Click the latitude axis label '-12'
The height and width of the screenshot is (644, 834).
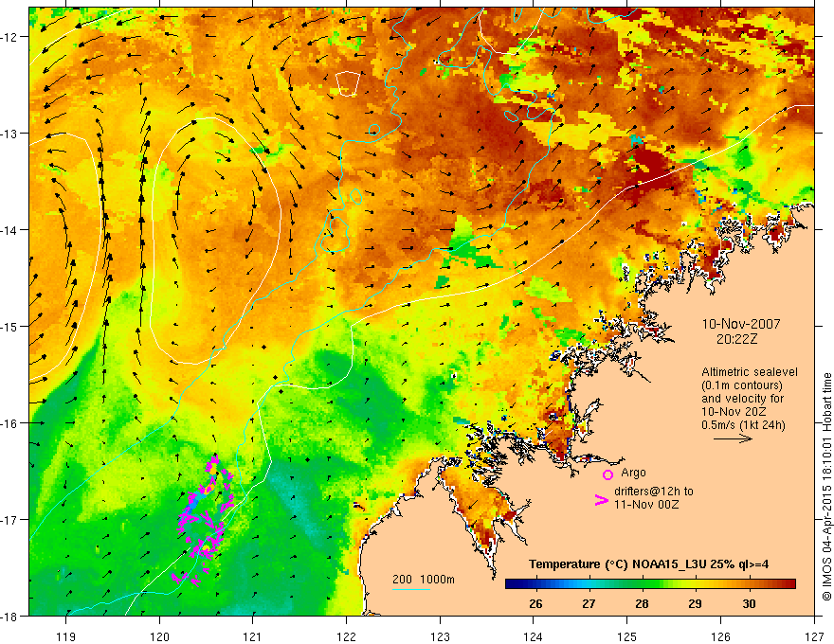pyautogui.click(x=10, y=37)
